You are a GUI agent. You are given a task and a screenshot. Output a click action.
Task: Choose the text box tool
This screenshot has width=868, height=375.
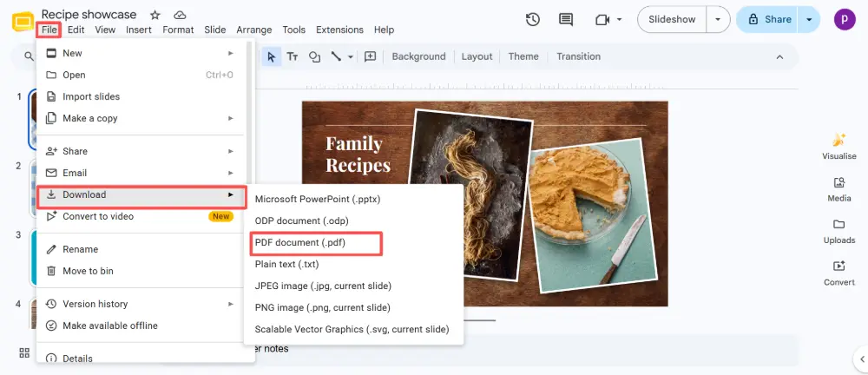293,56
